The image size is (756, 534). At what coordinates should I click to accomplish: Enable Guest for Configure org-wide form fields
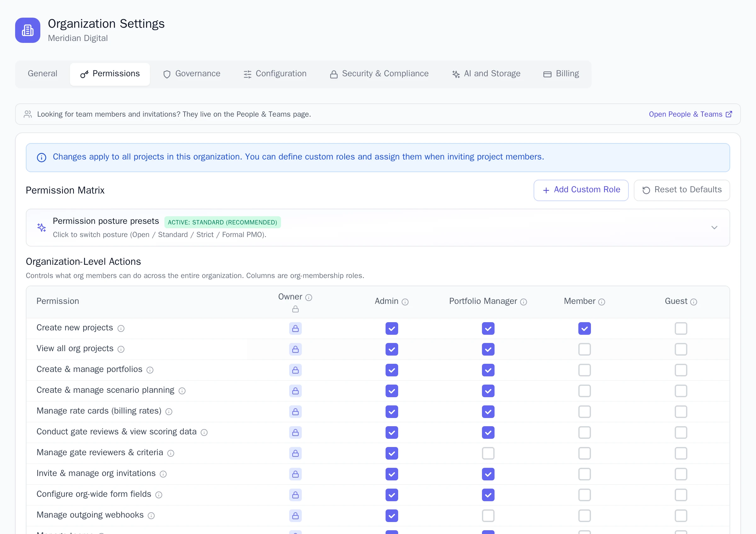[681, 495]
